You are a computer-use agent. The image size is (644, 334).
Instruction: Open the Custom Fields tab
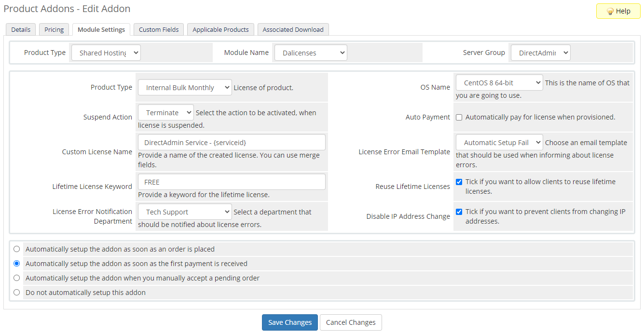pos(159,29)
